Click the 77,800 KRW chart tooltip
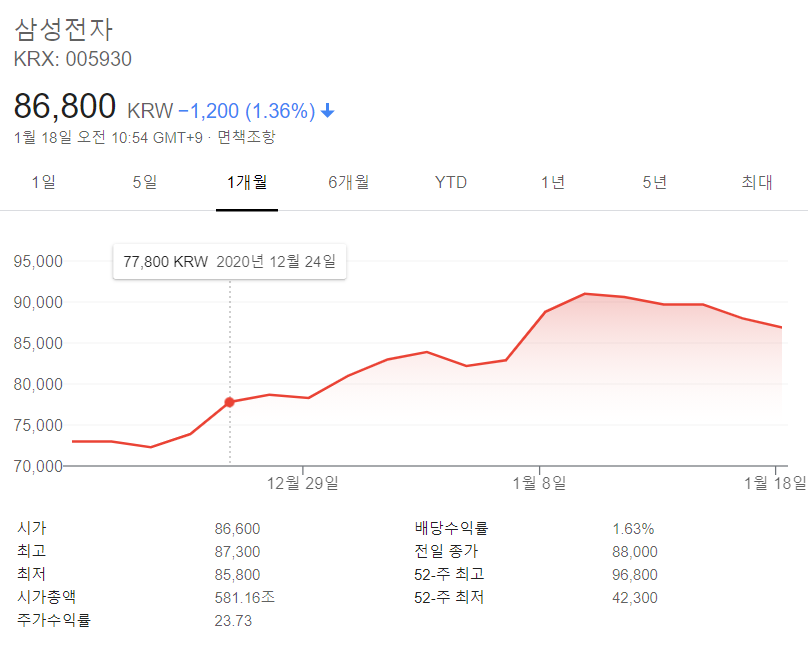This screenshot has width=808, height=645. (230, 262)
